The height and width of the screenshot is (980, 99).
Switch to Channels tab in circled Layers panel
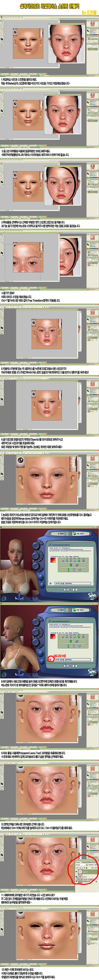85,862
